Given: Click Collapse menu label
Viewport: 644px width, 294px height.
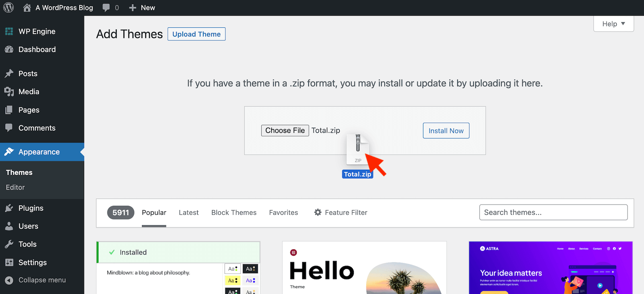Looking at the screenshot, I should [42, 280].
